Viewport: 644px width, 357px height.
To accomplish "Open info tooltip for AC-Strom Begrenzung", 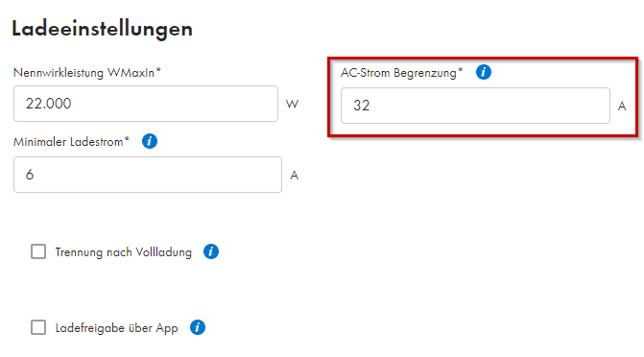I will click(484, 72).
